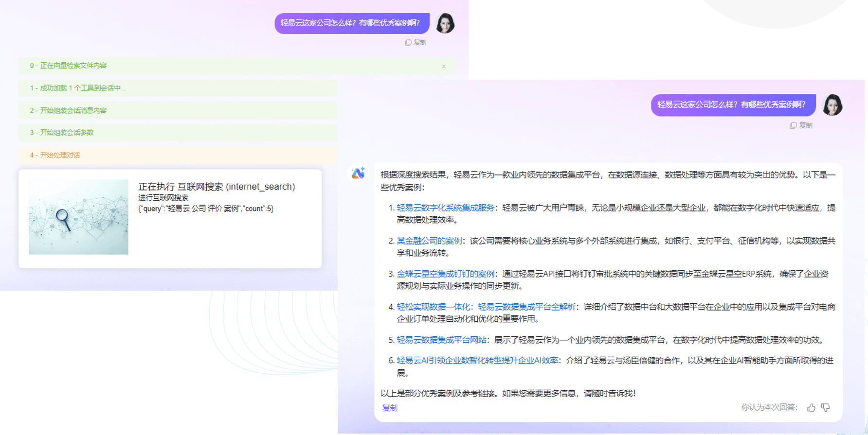This screenshot has height=435, width=868.
Task: Open link 轻易云数字化系统集成服务
Action: [x=445, y=208]
